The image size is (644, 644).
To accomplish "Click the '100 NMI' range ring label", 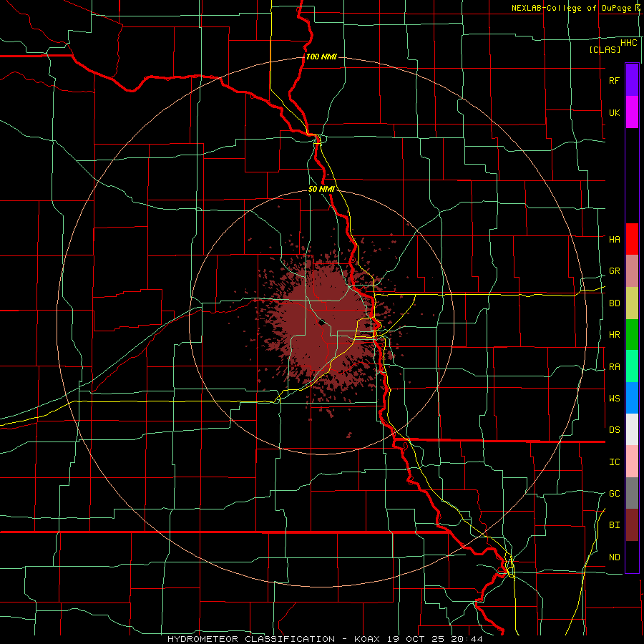I will tap(321, 57).
